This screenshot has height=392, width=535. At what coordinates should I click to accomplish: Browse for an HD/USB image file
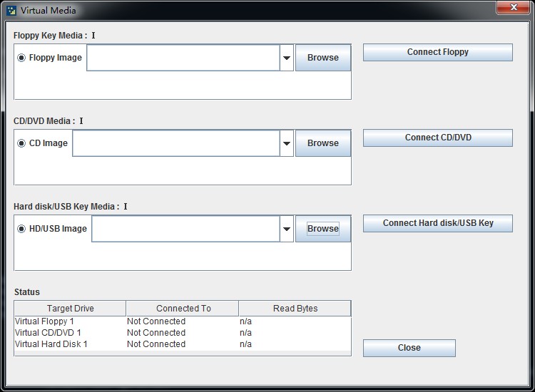click(x=323, y=229)
